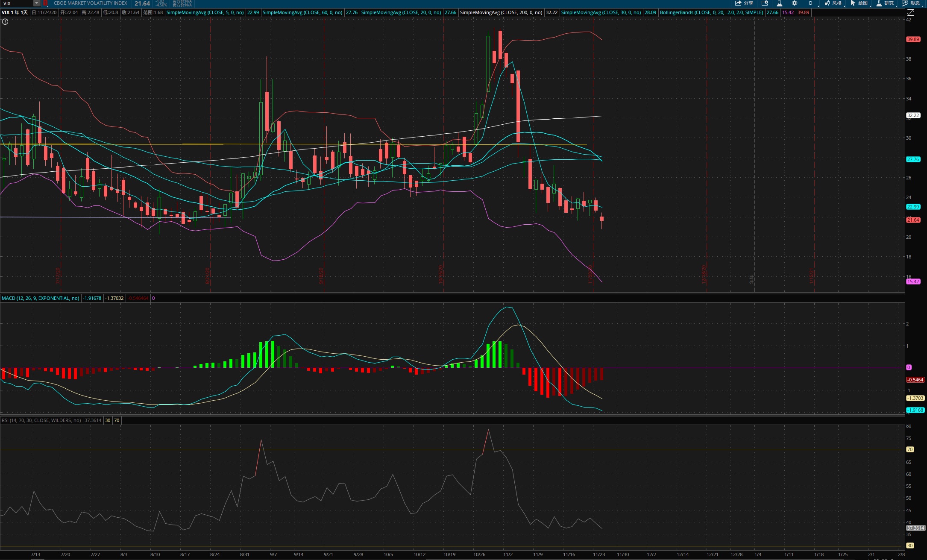
Task: Click the 15.42 lower band price tag
Action: [x=913, y=281]
